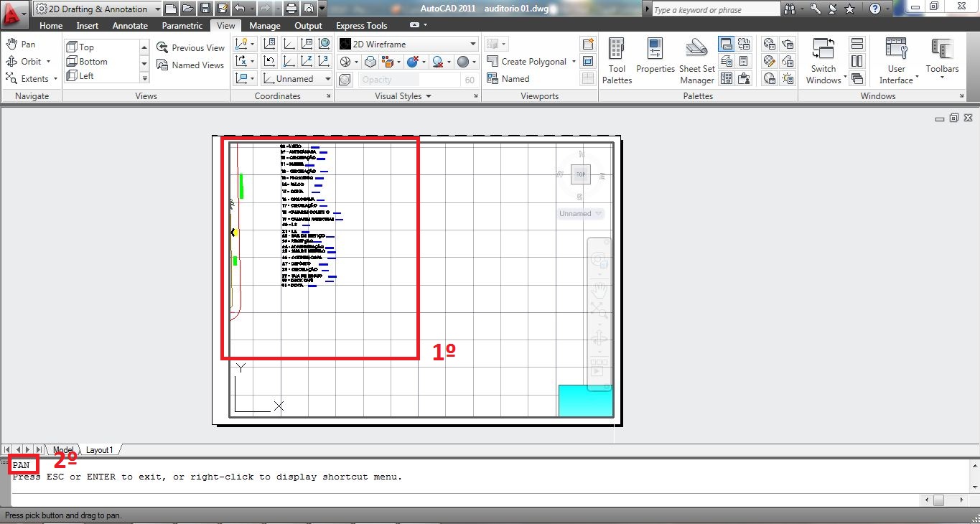Viewport: 980px width, 524px height.
Task: Click the Plot printer icon
Action: click(291, 9)
